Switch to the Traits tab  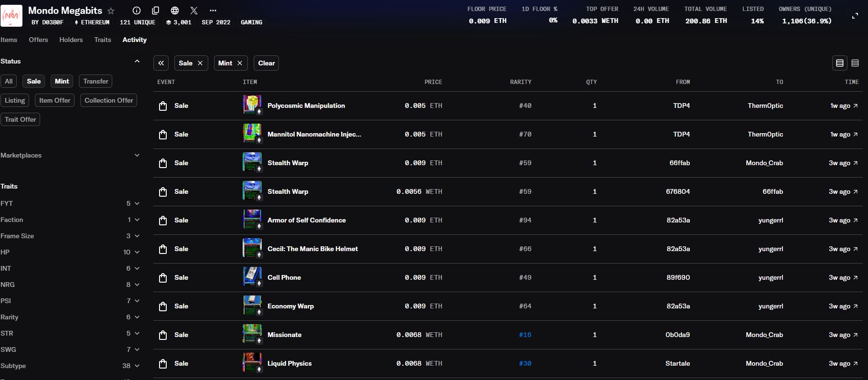(103, 40)
